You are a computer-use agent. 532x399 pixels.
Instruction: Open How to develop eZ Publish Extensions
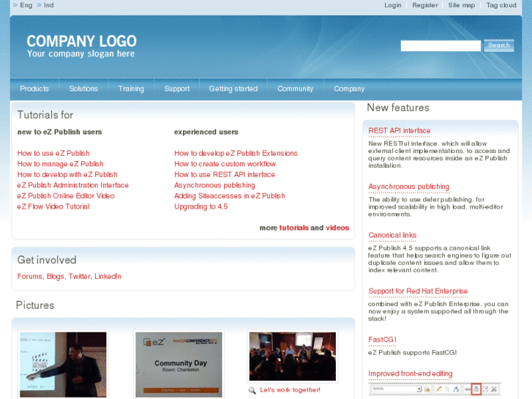pyautogui.click(x=236, y=153)
